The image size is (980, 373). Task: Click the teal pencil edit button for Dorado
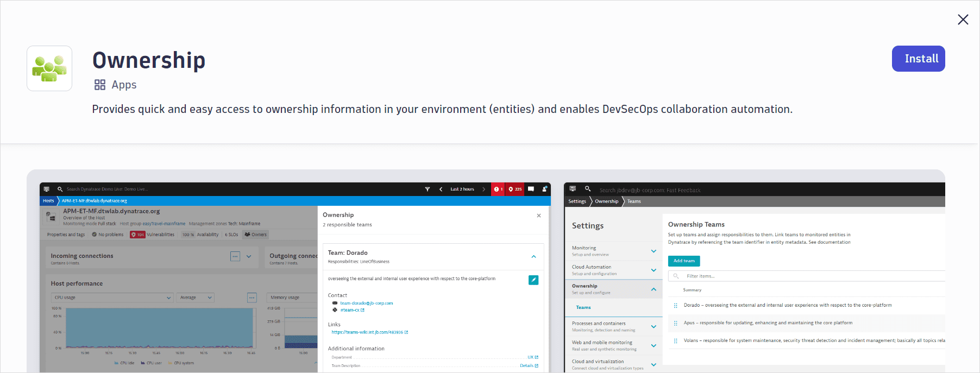533,280
